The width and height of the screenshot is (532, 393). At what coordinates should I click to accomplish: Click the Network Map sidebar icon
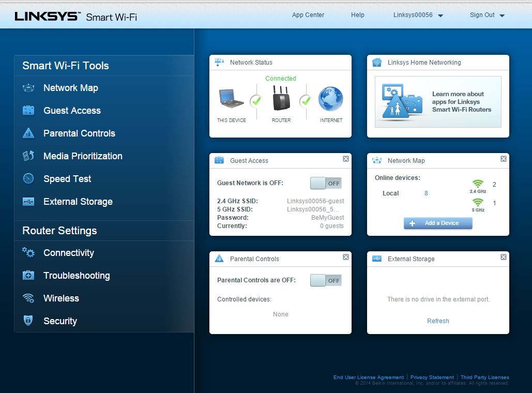(28, 88)
